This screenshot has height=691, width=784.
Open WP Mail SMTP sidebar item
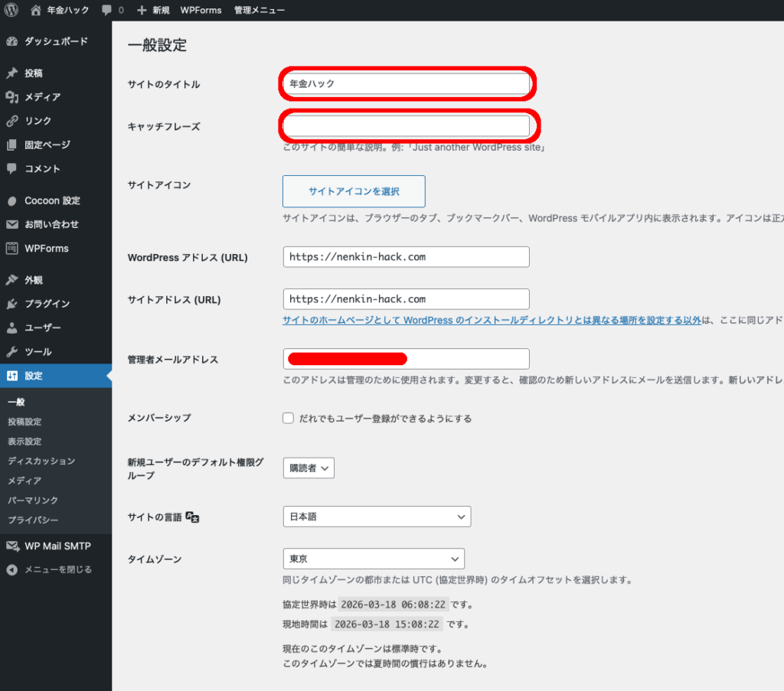57,546
